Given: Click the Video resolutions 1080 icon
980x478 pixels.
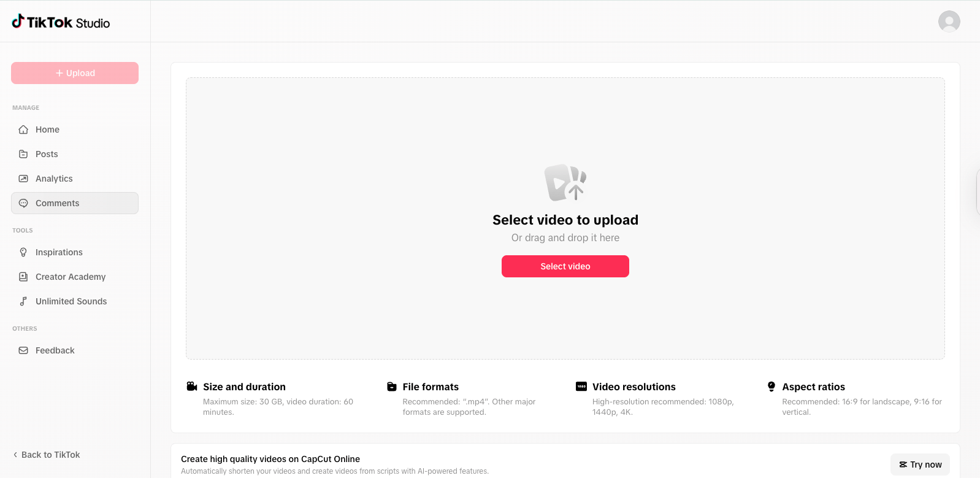Looking at the screenshot, I should tap(581, 387).
